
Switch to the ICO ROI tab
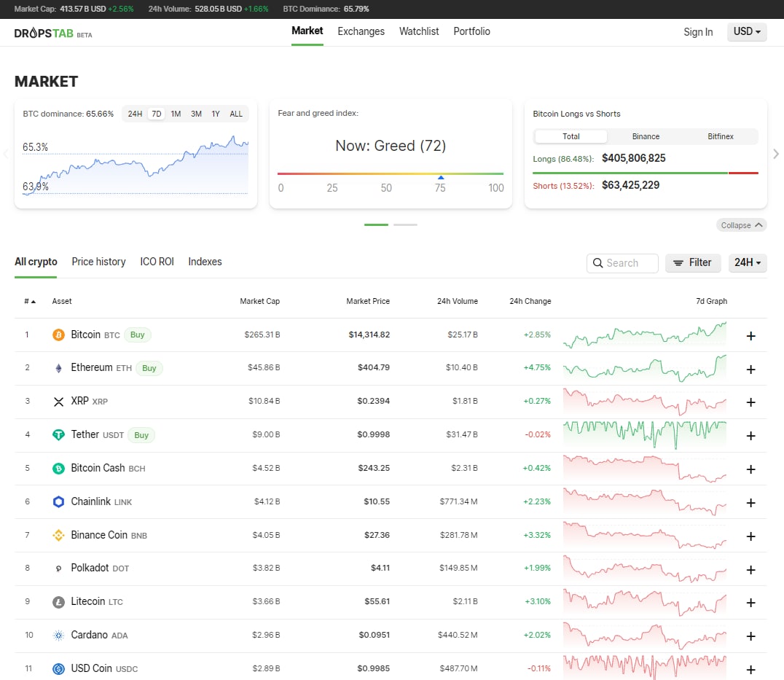(157, 262)
